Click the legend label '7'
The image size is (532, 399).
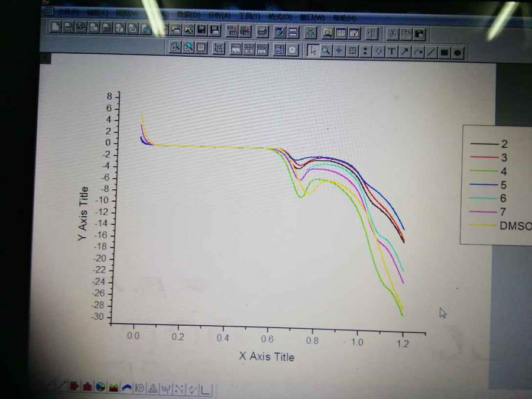[503, 212]
